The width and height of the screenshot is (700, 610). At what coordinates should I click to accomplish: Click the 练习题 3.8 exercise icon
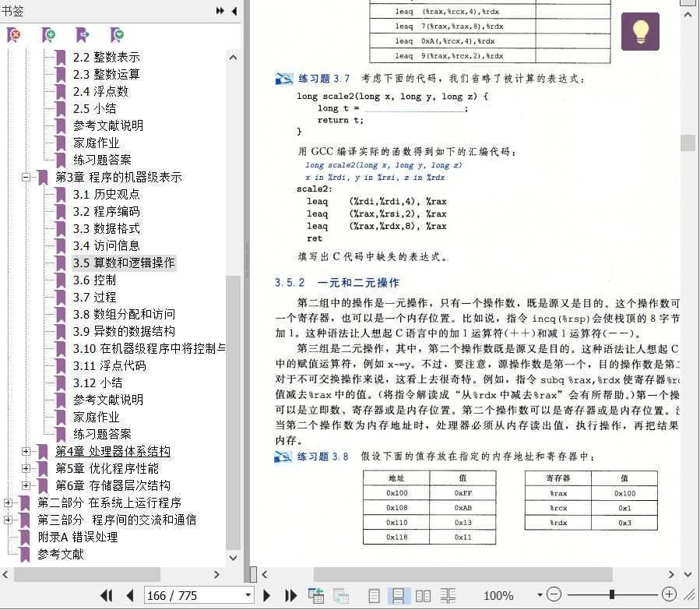[x=283, y=457]
